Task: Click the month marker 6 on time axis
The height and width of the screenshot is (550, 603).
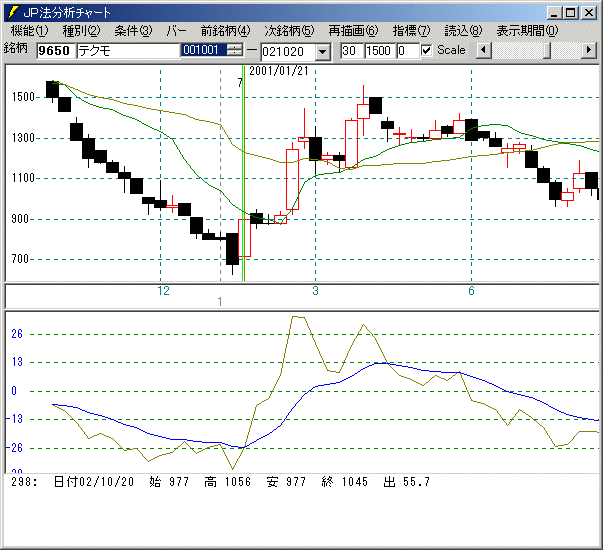Action: (471, 291)
